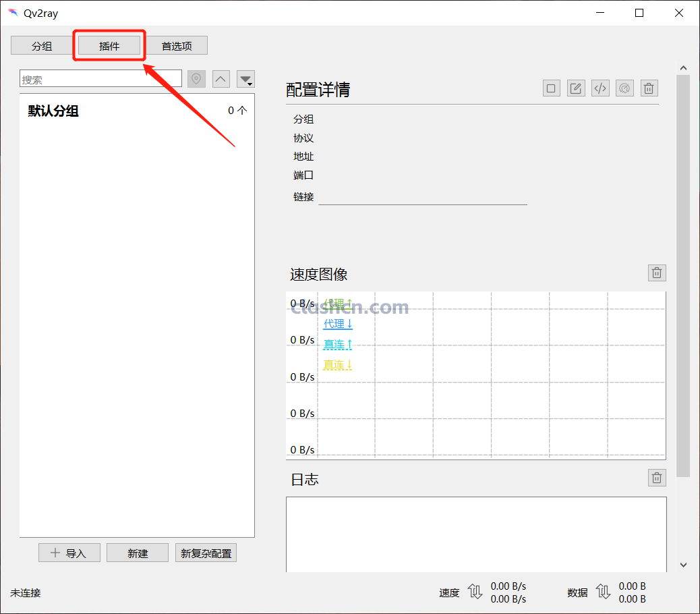
Task: Click the speed up-down arrows icon in the status bar
Action: point(475,592)
